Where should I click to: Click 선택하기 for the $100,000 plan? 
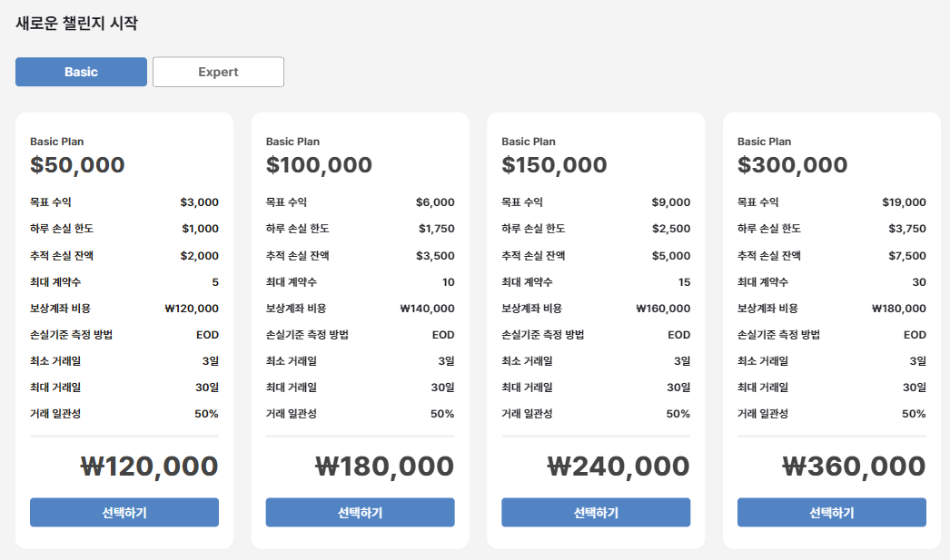pos(360,513)
